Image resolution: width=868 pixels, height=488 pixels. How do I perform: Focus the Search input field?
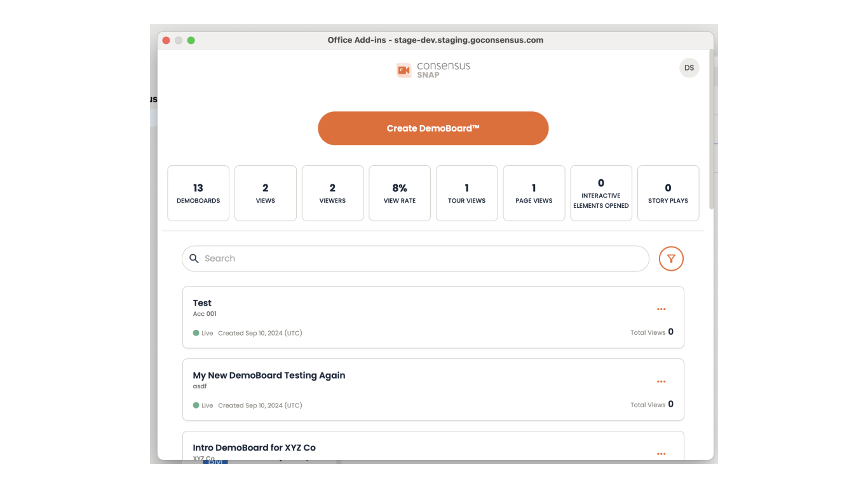pyautogui.click(x=416, y=259)
